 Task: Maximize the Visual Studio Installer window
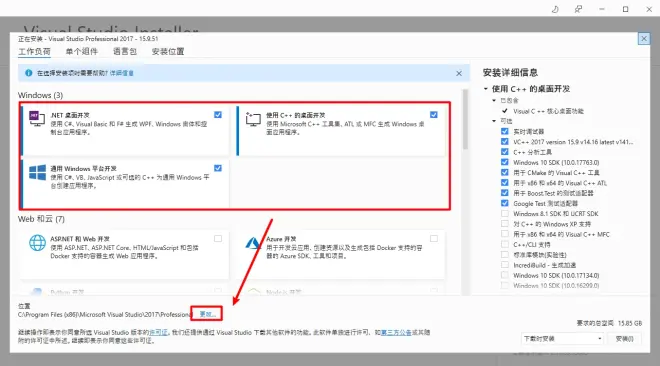click(x=625, y=9)
